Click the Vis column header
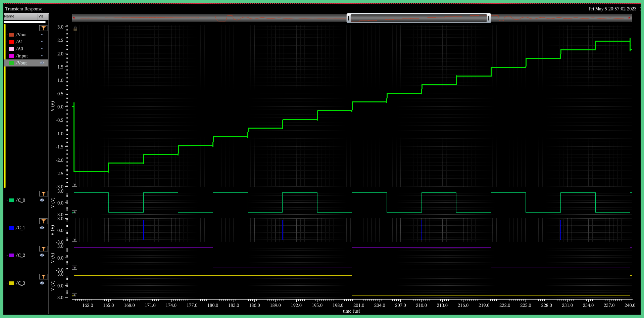The width and height of the screenshot is (644, 318). click(x=43, y=16)
